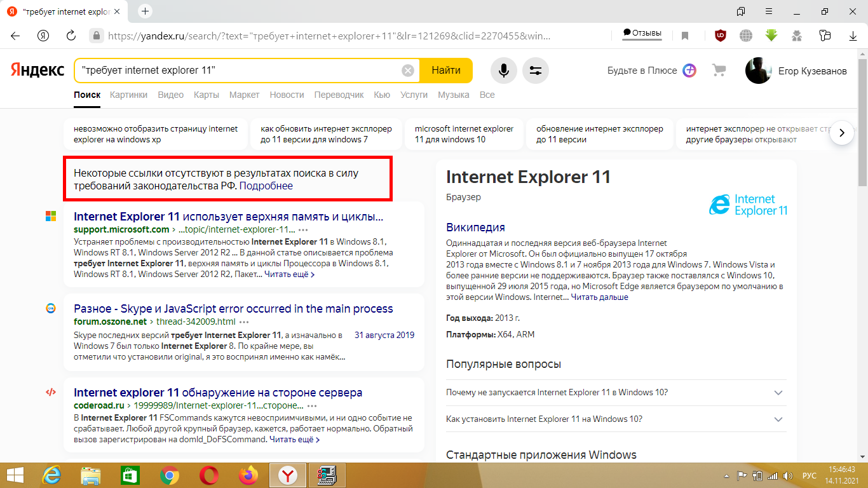Viewport: 868px width, 488px height.
Task: Switch to the Карты tab
Action: pos(207,95)
